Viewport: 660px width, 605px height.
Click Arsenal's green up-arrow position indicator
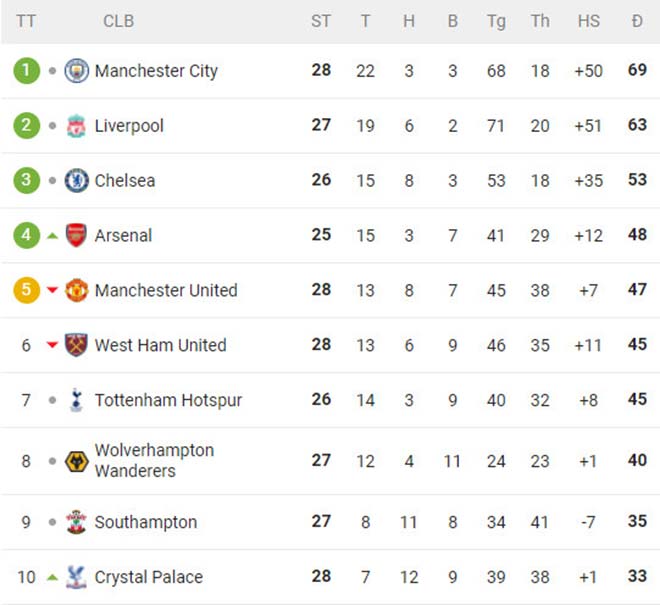point(52,236)
